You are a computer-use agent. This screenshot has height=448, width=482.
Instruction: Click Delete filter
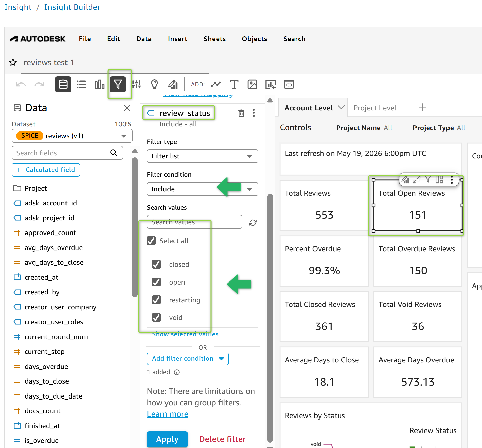click(223, 439)
